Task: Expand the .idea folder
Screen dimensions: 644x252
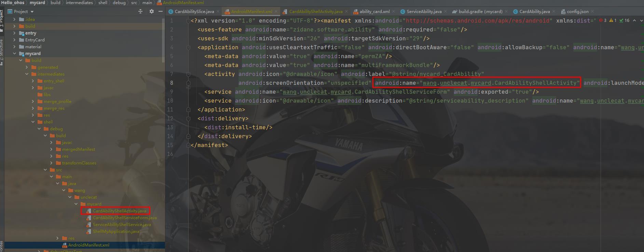Action: coord(14,19)
